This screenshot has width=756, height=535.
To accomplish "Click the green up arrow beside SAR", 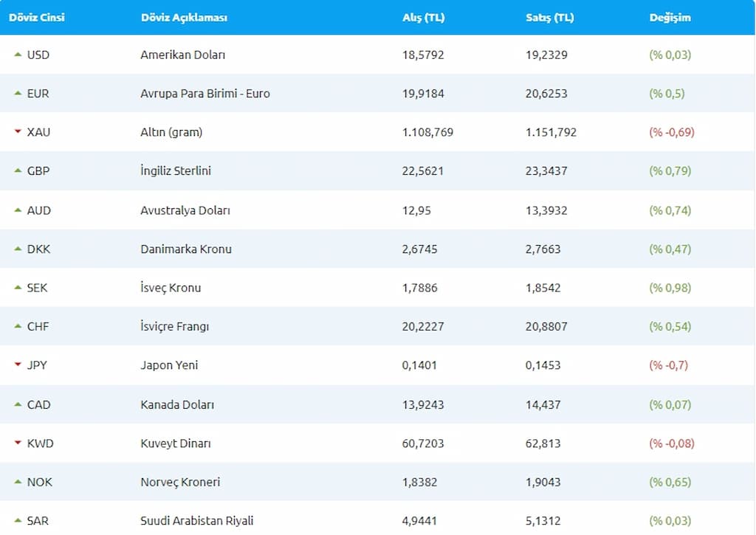I will pyautogui.click(x=18, y=521).
